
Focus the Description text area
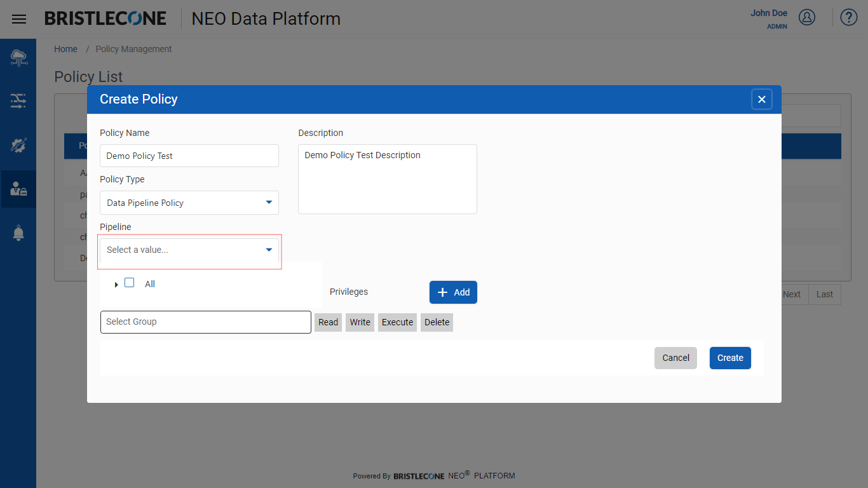(x=388, y=179)
